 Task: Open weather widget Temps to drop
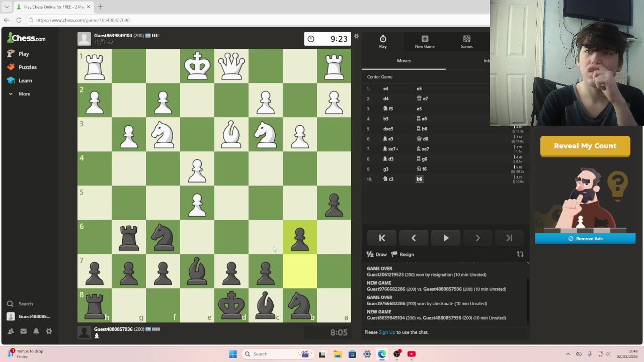pos(25,354)
